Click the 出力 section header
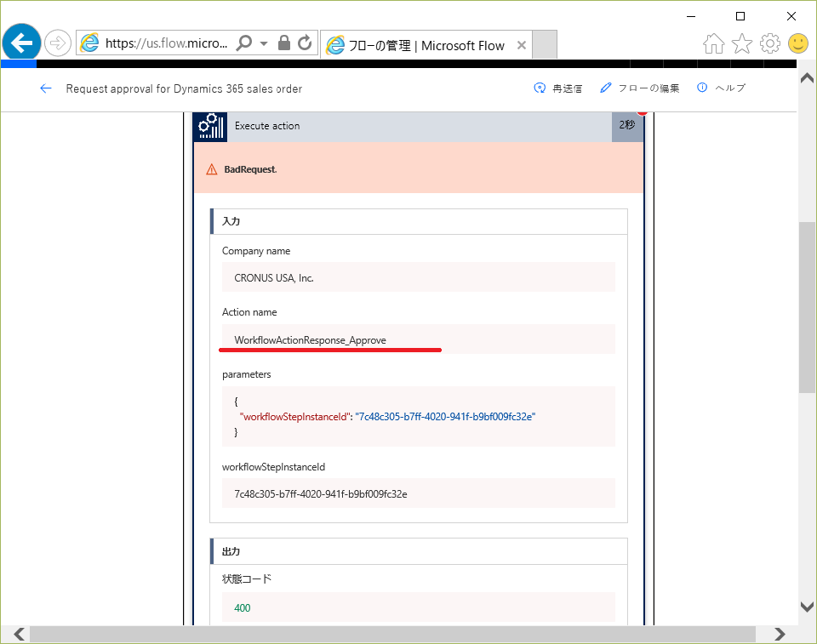The width and height of the screenshot is (817, 644). click(419, 551)
